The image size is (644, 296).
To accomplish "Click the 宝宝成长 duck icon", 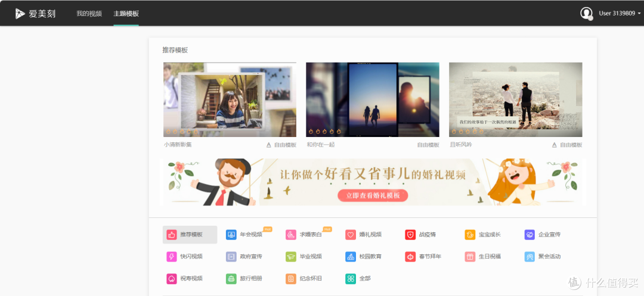I will [470, 235].
